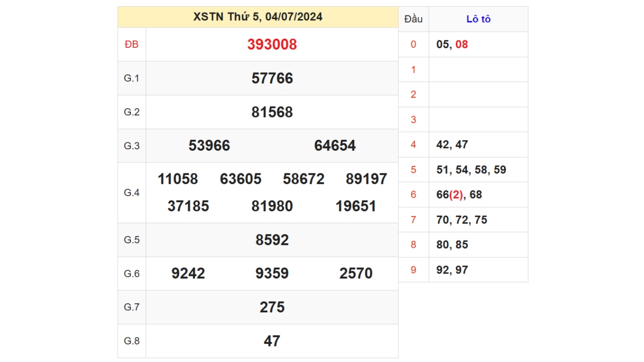This screenshot has width=644, height=362.
Task: Select G.4 number 11058
Action: (x=178, y=179)
